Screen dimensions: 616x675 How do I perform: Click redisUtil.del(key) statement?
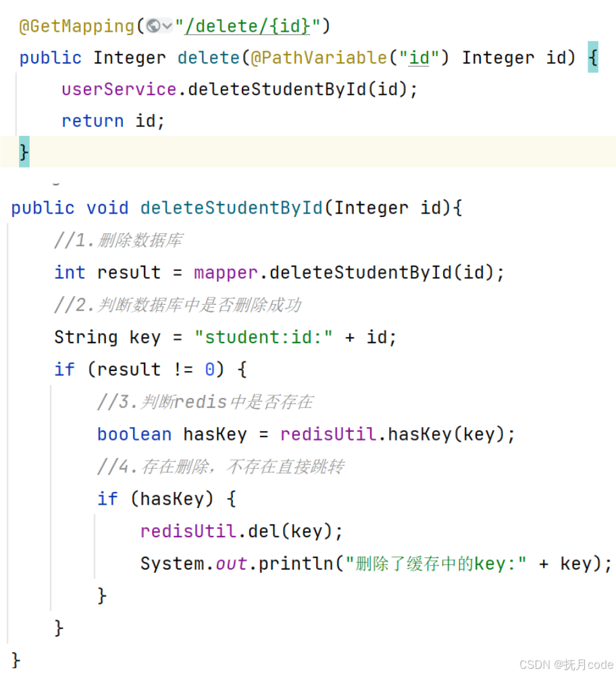tap(241, 531)
